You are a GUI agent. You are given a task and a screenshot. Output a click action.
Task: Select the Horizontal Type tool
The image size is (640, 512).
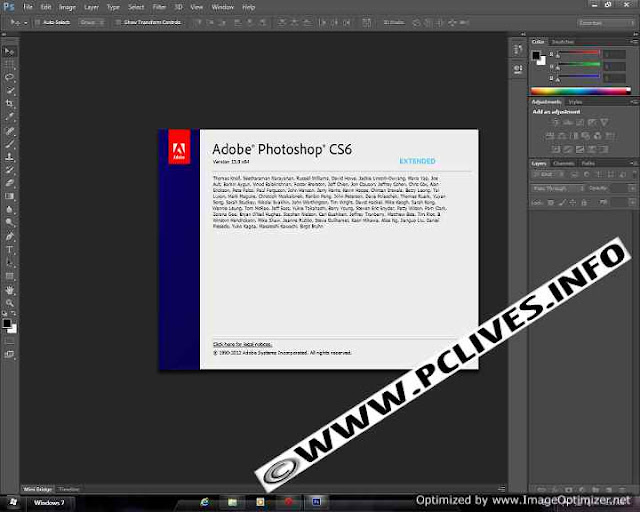pos(9,249)
